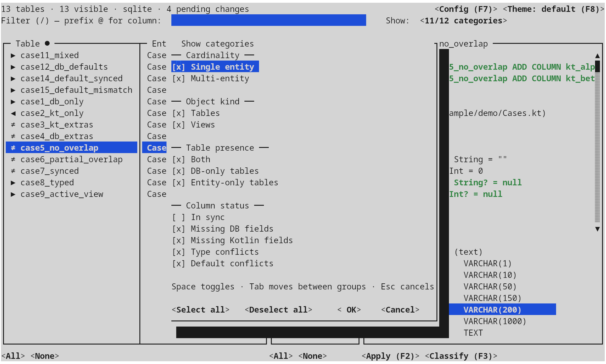Click the middle None button in bottom bar

point(313,356)
